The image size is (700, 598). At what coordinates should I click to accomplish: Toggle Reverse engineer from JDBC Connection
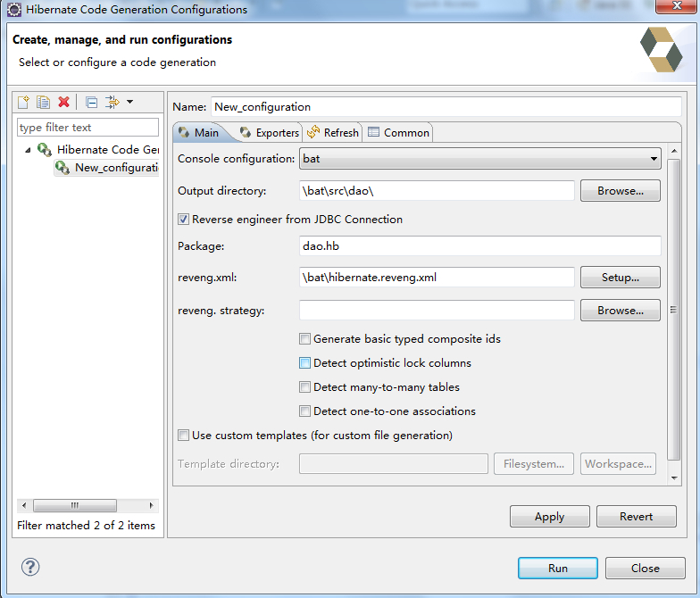(183, 220)
